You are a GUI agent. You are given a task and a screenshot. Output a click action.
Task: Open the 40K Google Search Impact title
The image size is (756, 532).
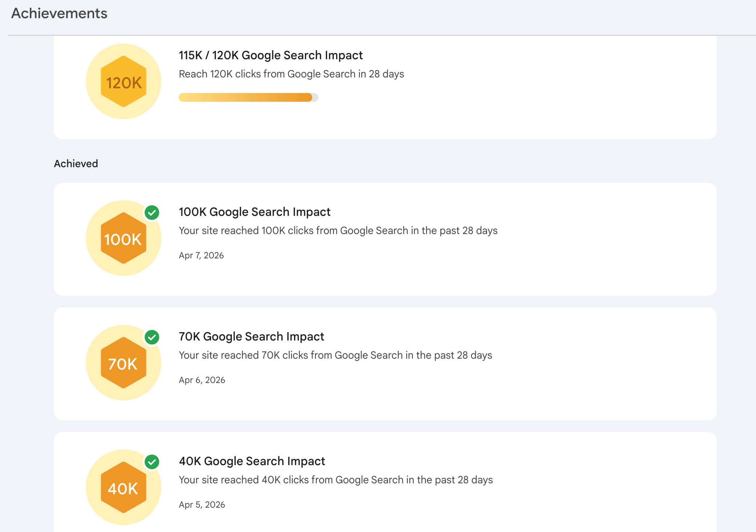click(252, 461)
